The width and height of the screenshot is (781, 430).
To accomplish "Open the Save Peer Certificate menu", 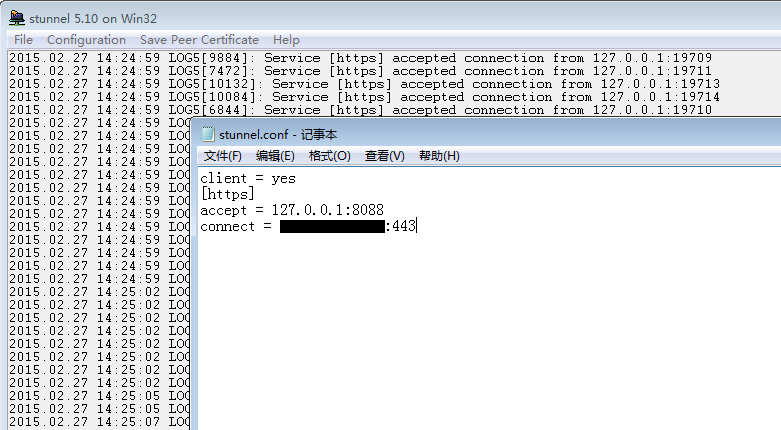I will point(199,39).
